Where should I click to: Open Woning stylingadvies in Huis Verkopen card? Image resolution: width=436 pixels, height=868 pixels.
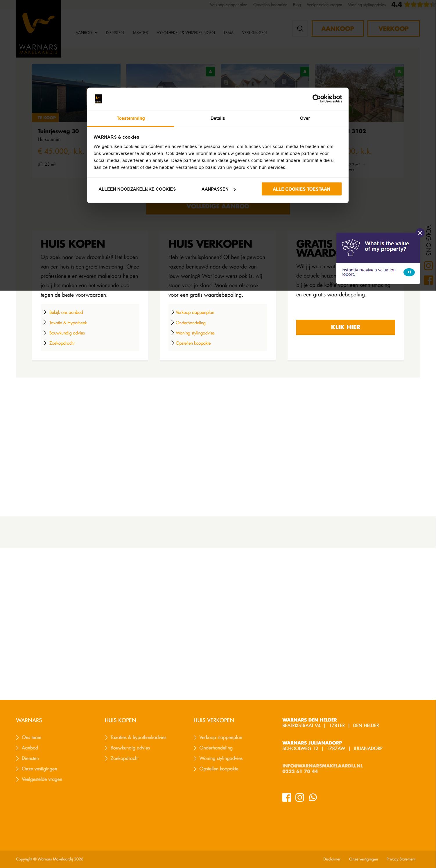[195, 333]
